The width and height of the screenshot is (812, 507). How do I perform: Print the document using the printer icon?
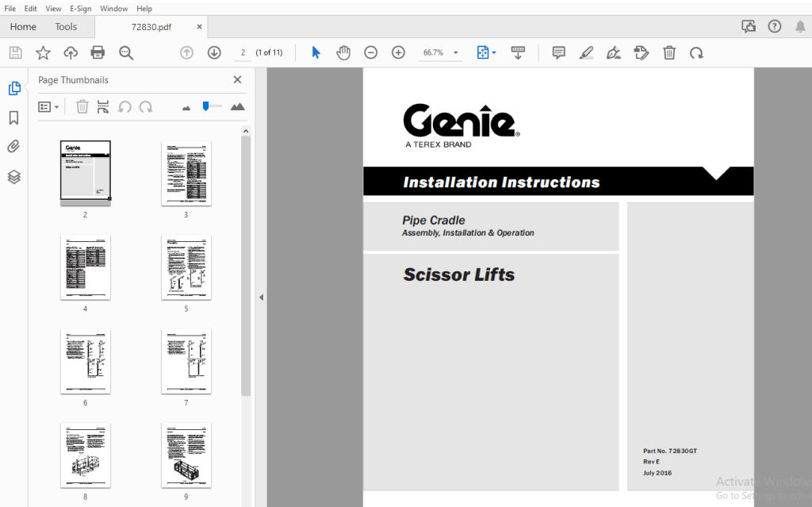[98, 52]
